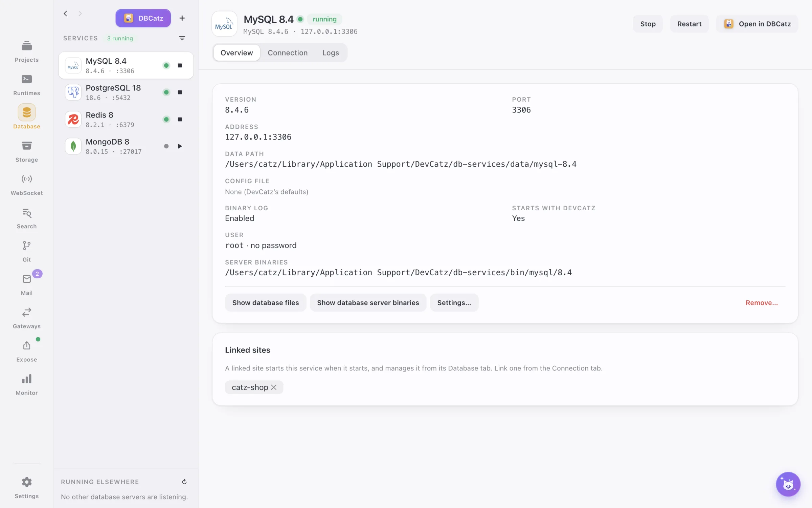This screenshot has height=508, width=812.
Task: Open the Settings... button for MySQL
Action: click(454, 302)
